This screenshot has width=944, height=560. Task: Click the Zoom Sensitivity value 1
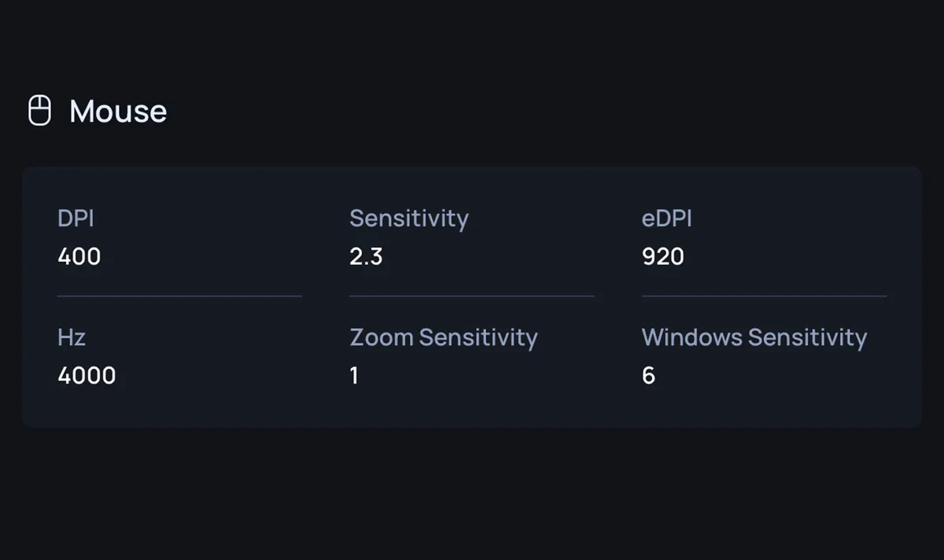pos(354,376)
